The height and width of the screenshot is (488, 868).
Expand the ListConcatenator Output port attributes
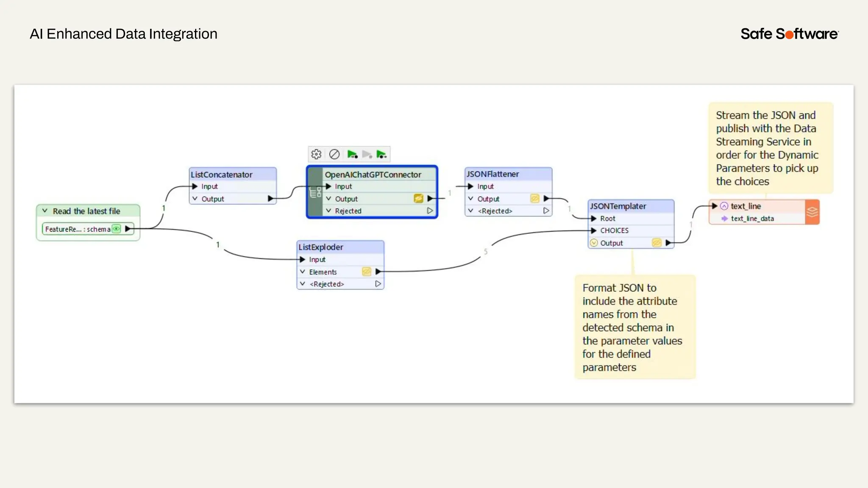pos(195,198)
